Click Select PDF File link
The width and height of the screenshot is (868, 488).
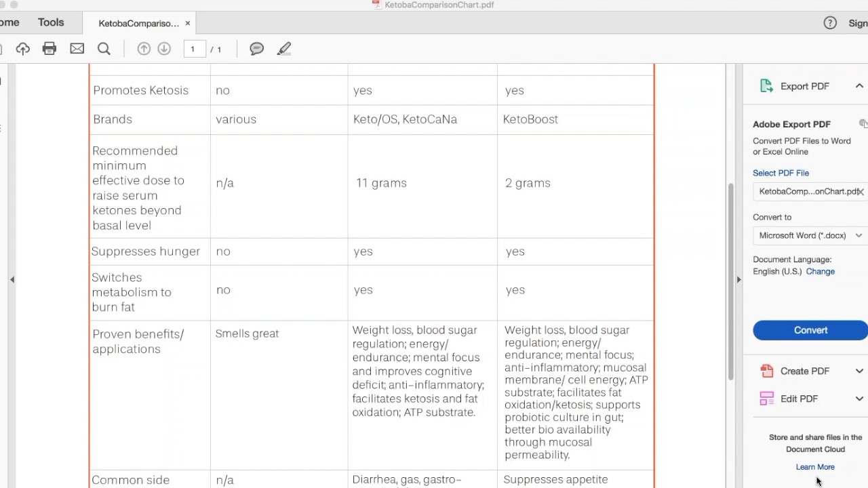click(781, 173)
